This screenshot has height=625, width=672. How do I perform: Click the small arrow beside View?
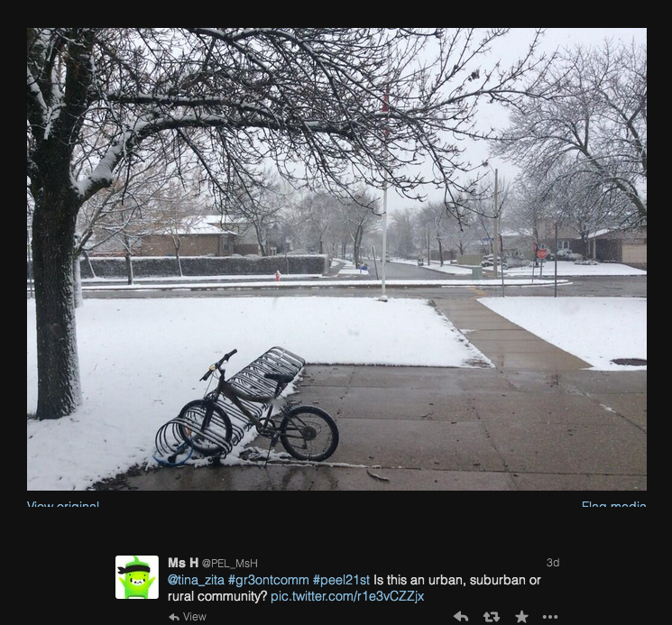(x=174, y=617)
